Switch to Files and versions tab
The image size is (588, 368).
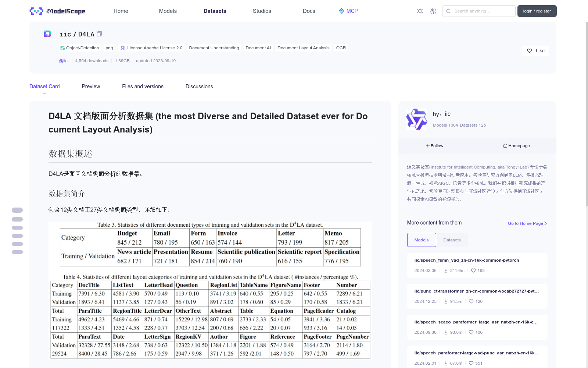click(x=143, y=86)
